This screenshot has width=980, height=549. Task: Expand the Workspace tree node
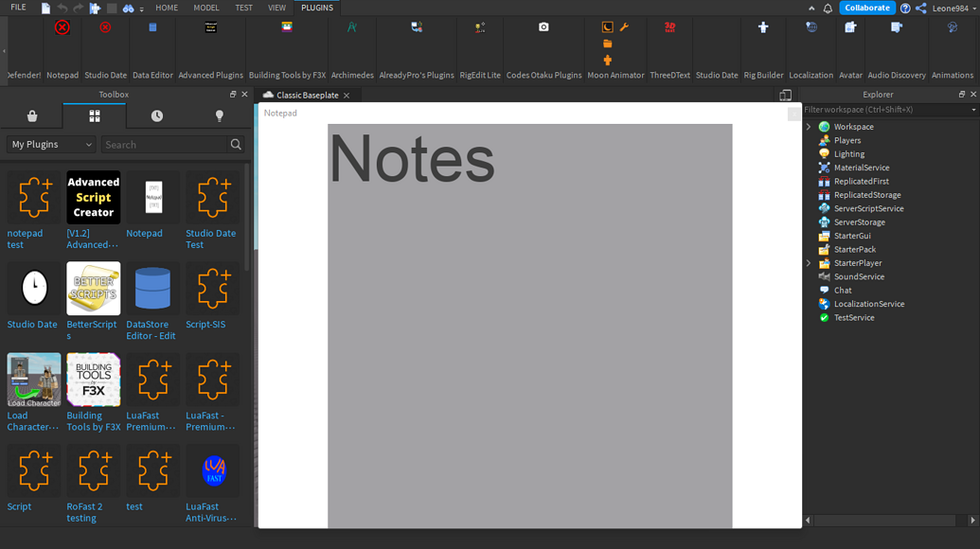point(808,127)
